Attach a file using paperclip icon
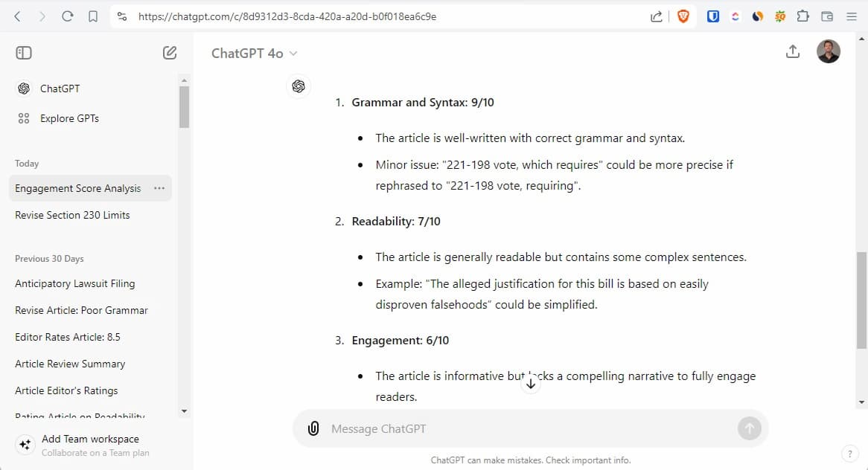The image size is (868, 470). click(x=313, y=428)
